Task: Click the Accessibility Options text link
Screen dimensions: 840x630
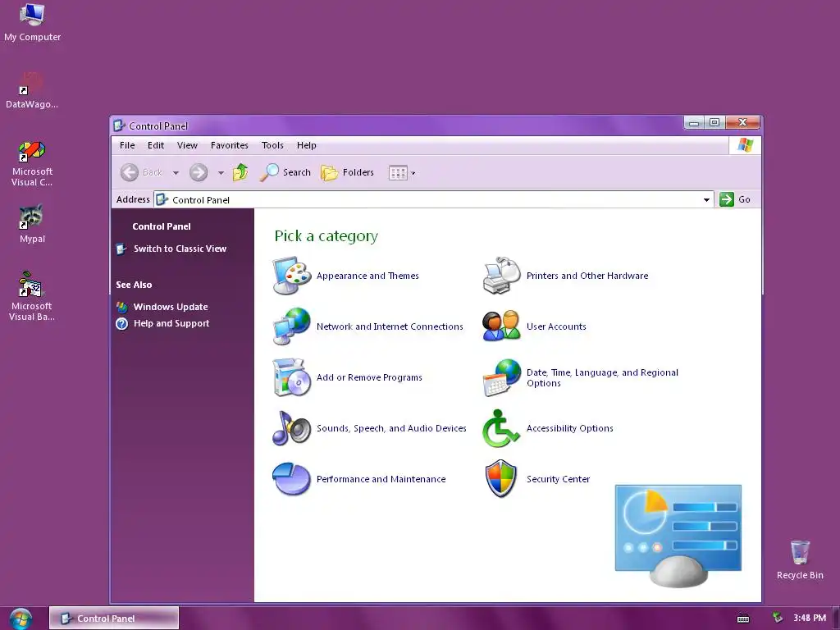Action: 569,428
